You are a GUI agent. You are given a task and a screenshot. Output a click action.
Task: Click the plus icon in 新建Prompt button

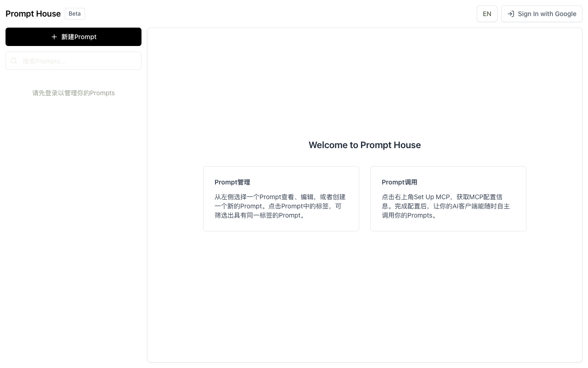coord(54,37)
